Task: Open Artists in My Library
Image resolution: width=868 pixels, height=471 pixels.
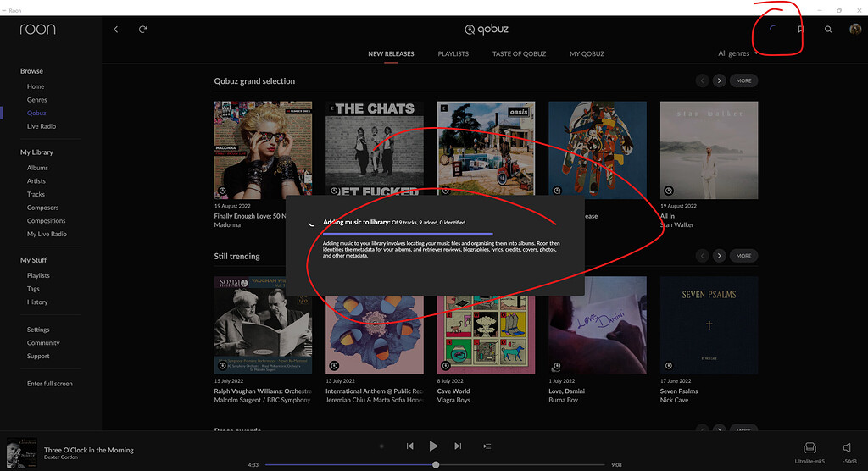Action: [x=36, y=181]
